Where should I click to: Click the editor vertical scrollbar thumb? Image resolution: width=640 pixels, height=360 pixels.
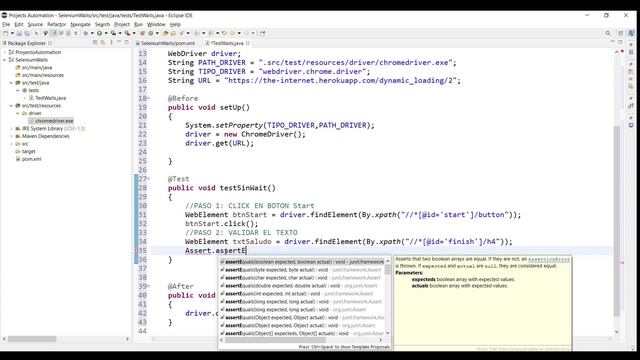pos(617,220)
